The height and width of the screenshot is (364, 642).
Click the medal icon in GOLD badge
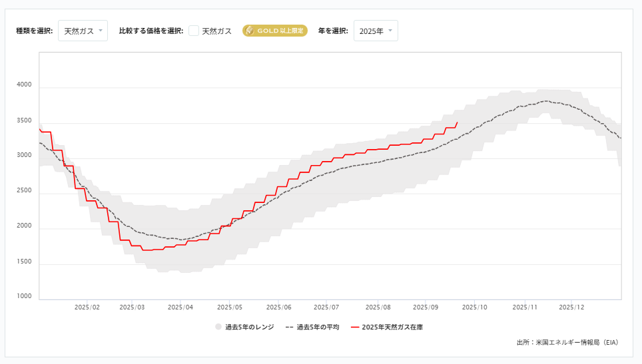(x=250, y=31)
